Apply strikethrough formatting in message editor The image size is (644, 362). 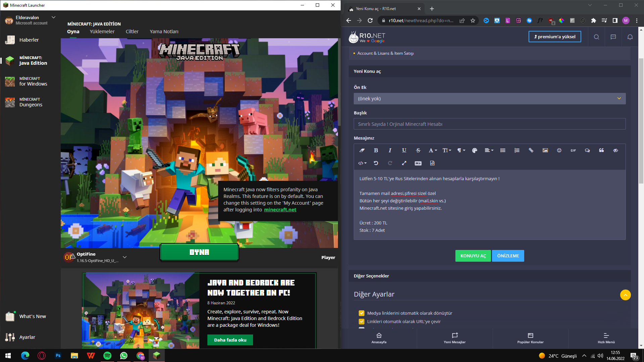[x=418, y=150]
